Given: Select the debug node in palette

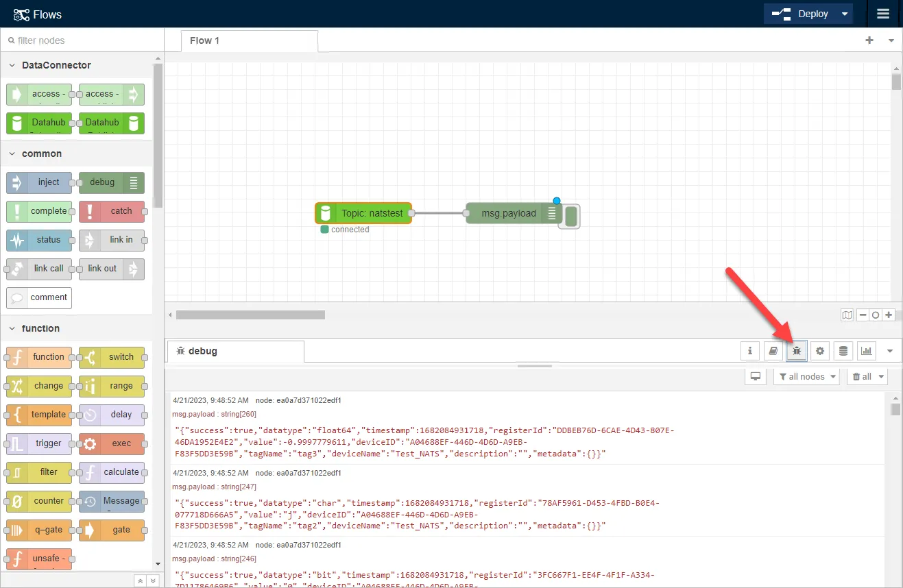Looking at the screenshot, I should pyautogui.click(x=111, y=182).
